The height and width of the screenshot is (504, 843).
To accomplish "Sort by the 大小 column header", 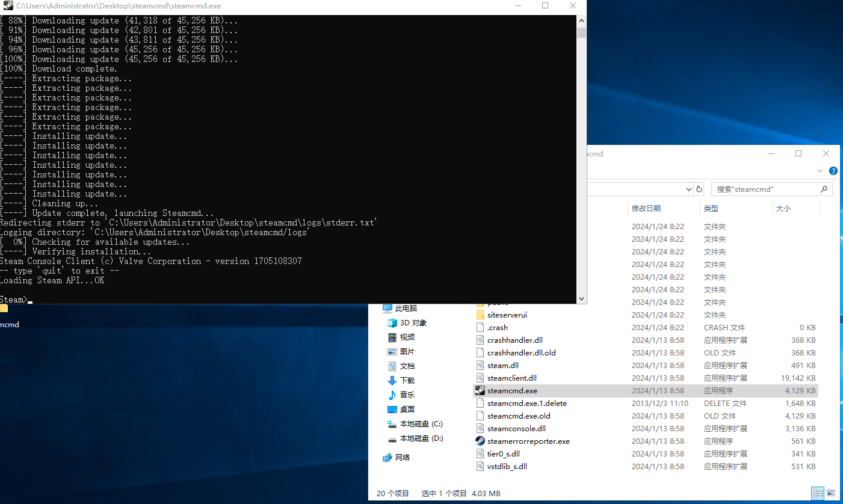I will (x=783, y=208).
